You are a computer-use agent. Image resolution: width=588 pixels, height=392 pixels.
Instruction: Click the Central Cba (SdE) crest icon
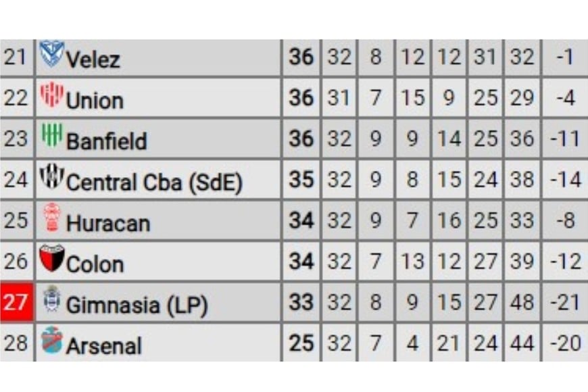[51, 177]
